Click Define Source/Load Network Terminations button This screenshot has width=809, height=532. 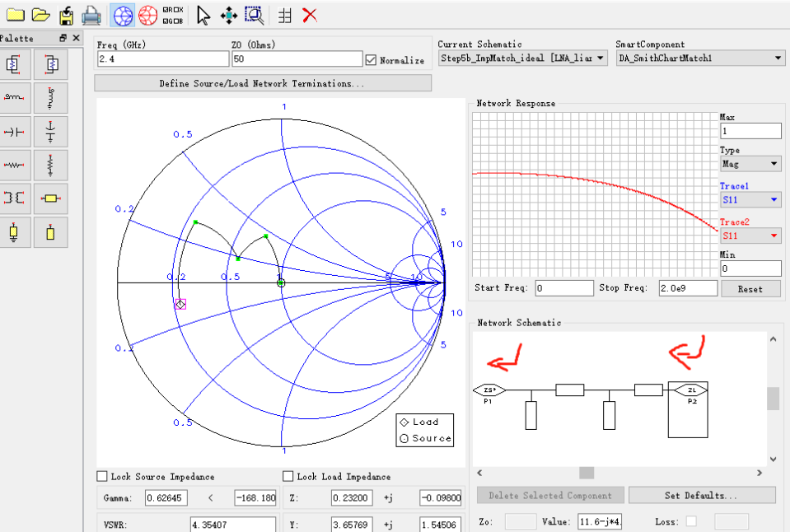[x=263, y=83]
